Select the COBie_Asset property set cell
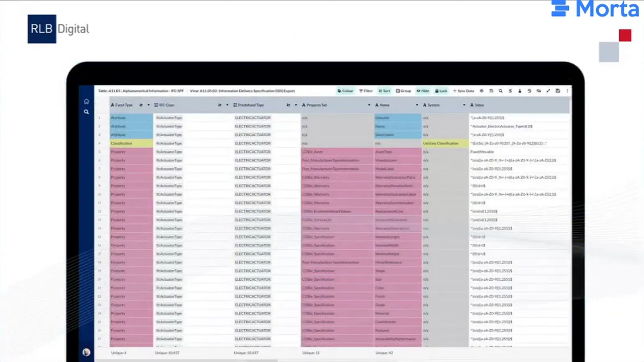The width and height of the screenshot is (644, 362). pyautogui.click(x=337, y=152)
